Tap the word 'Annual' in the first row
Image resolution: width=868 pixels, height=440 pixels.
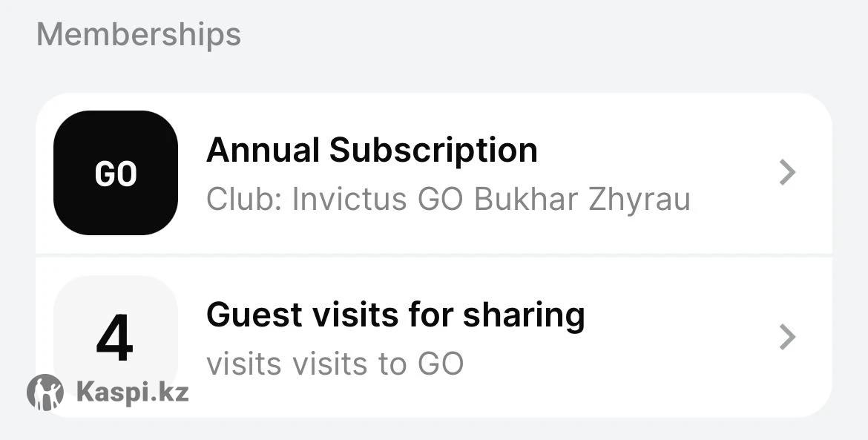[x=263, y=151]
